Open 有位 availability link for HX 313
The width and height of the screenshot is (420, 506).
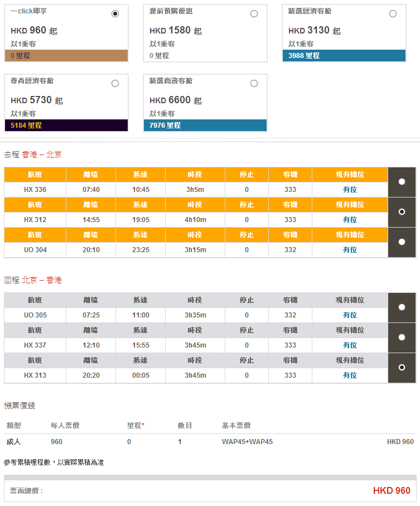350,375
